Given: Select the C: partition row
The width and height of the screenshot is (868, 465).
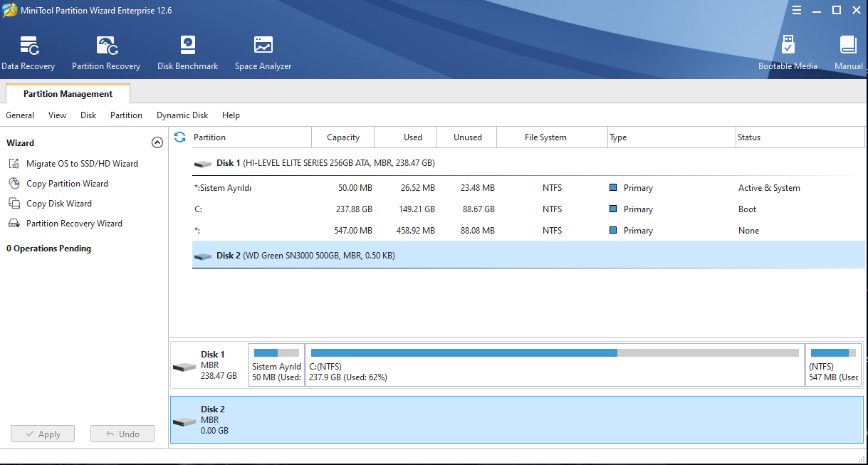Looking at the screenshot, I should [528, 209].
